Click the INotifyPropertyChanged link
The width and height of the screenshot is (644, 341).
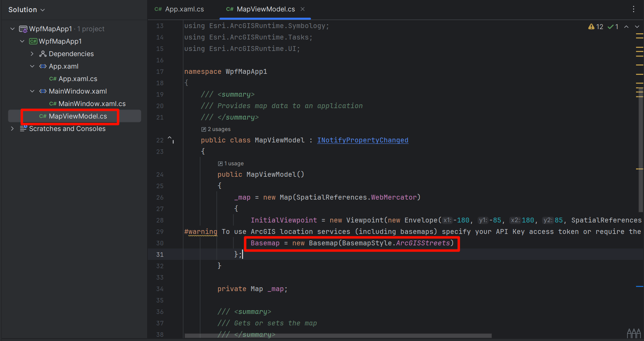click(363, 140)
